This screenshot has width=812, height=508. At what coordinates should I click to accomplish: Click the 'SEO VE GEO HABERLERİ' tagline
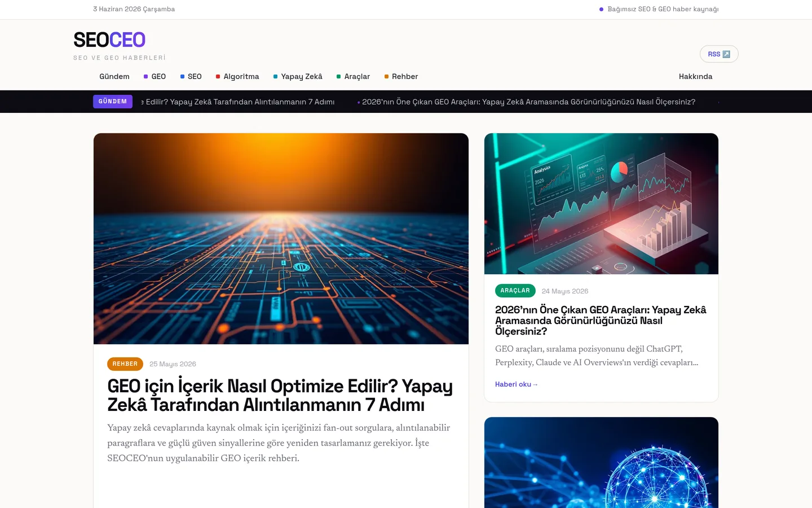click(x=120, y=58)
